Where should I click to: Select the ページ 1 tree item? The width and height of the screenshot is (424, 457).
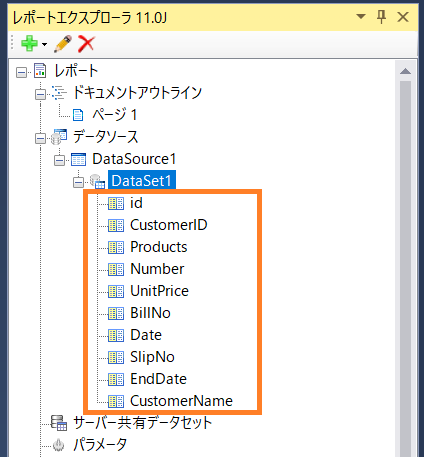pos(114,115)
